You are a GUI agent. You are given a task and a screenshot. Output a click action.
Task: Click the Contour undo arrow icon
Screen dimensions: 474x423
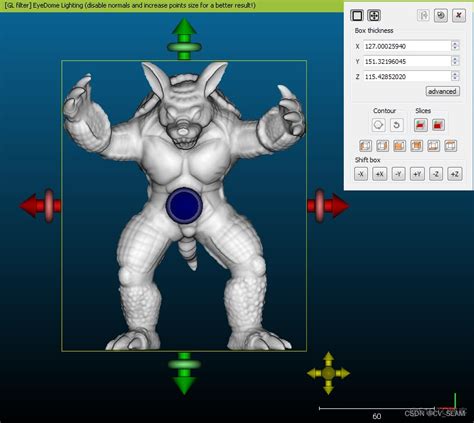point(396,125)
